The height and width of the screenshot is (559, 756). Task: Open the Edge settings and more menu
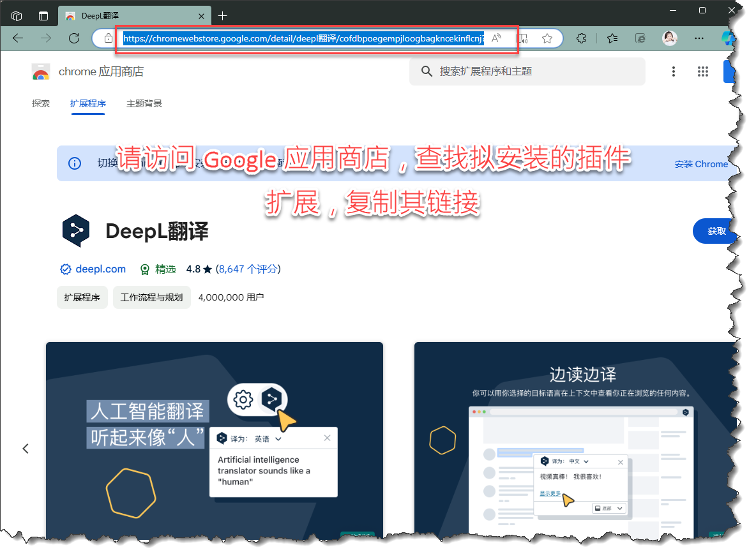[x=699, y=38]
